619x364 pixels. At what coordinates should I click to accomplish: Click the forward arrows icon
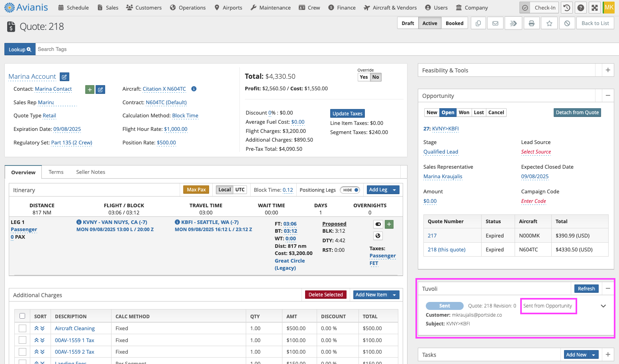[x=513, y=23]
